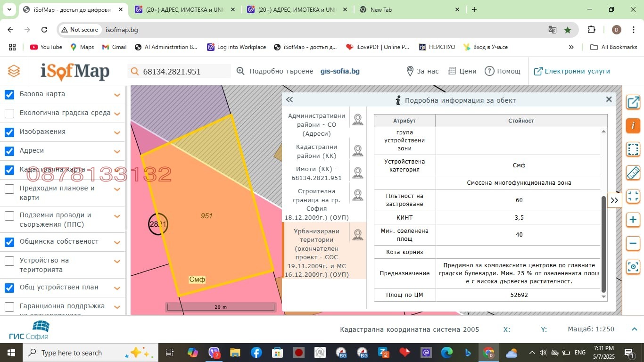644x362 pixels.
Task: Open the external link tool icon
Action: [x=633, y=102]
